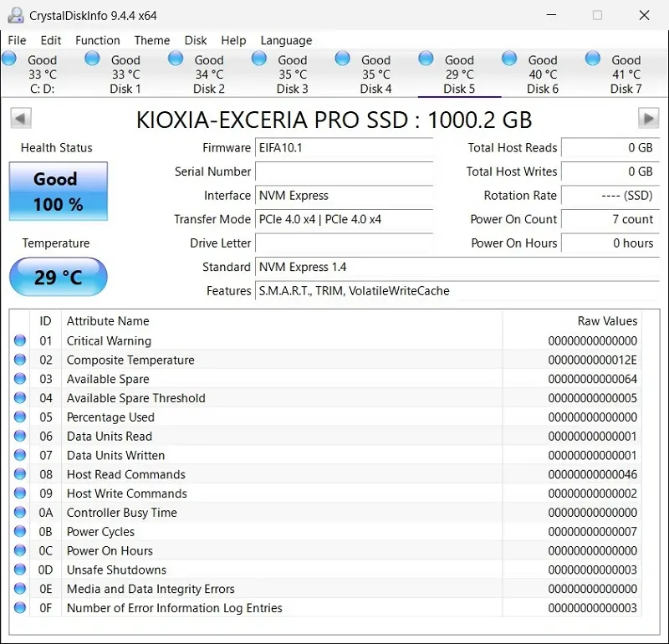Select the Disk 5 tab
The image size is (669, 644).
[459, 74]
